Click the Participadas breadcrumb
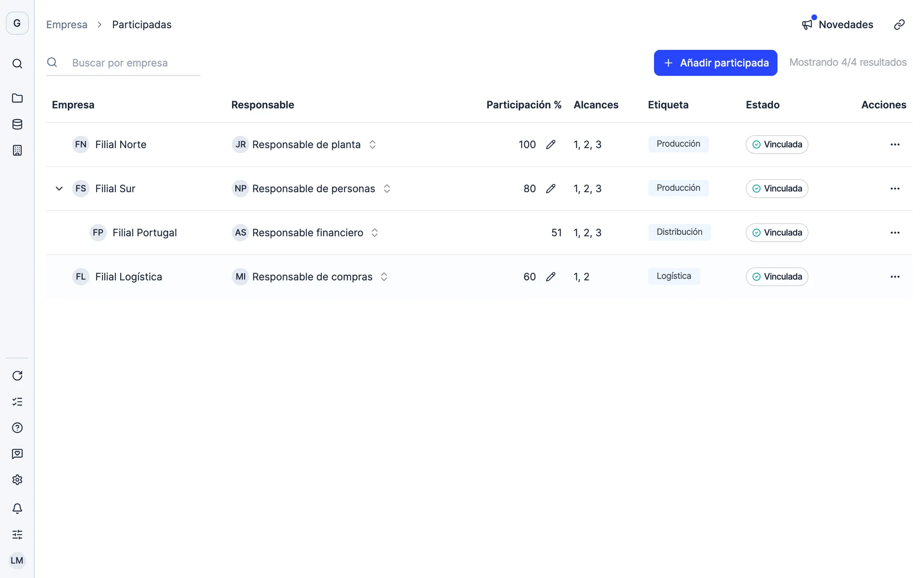Screen dimensions: 924x578 click(142, 25)
